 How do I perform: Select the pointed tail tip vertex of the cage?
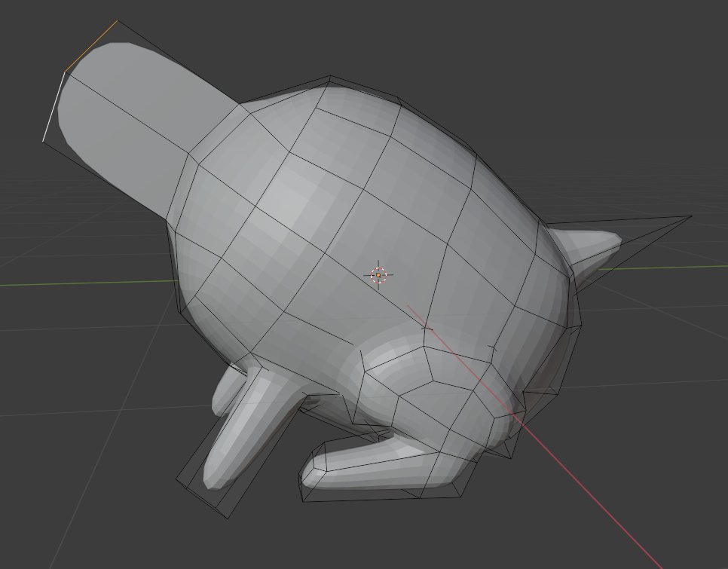click(691, 216)
